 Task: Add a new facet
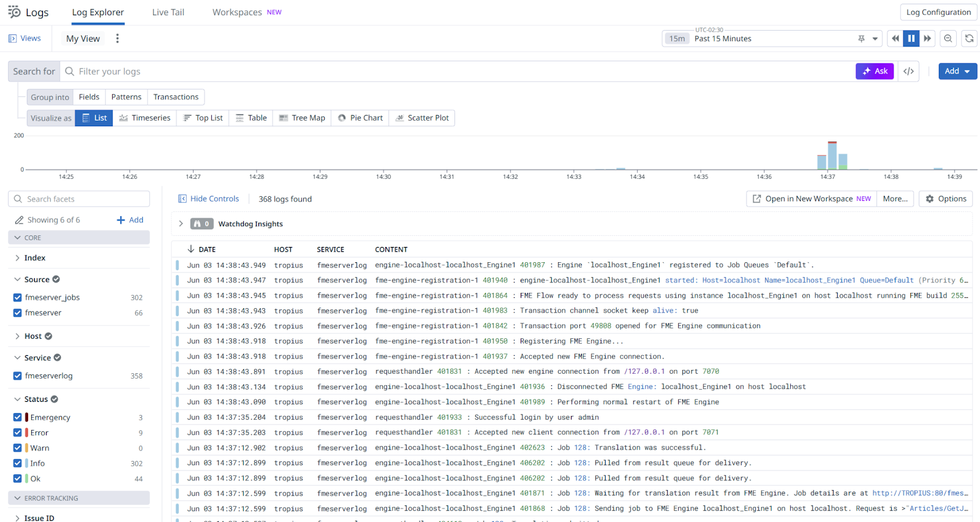(130, 220)
